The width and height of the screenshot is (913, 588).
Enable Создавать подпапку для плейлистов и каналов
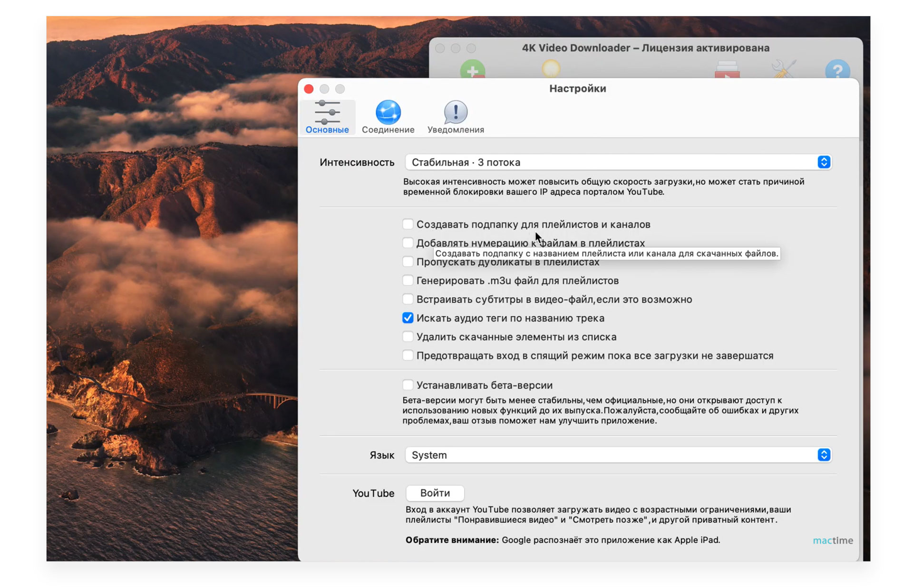tap(408, 224)
